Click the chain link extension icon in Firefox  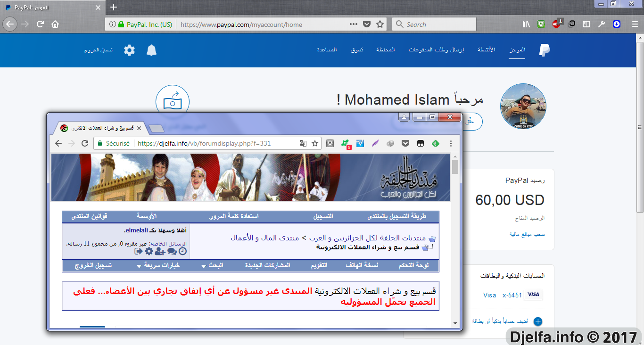point(571,25)
